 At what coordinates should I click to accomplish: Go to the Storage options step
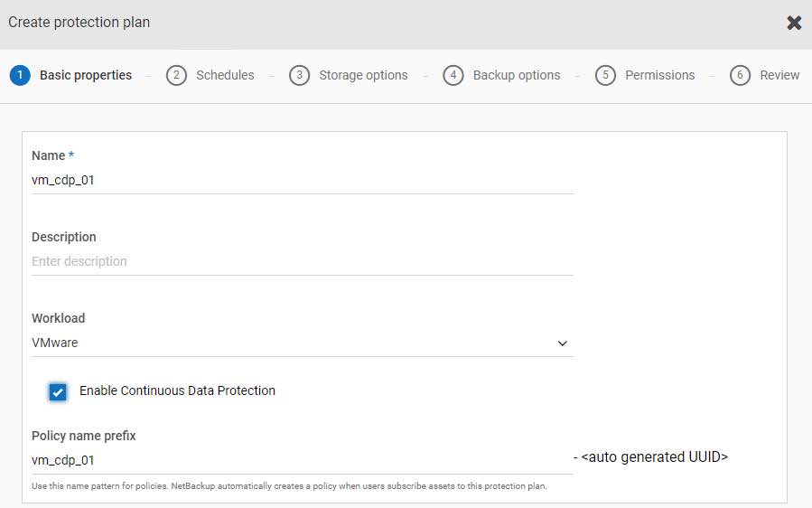tap(363, 75)
